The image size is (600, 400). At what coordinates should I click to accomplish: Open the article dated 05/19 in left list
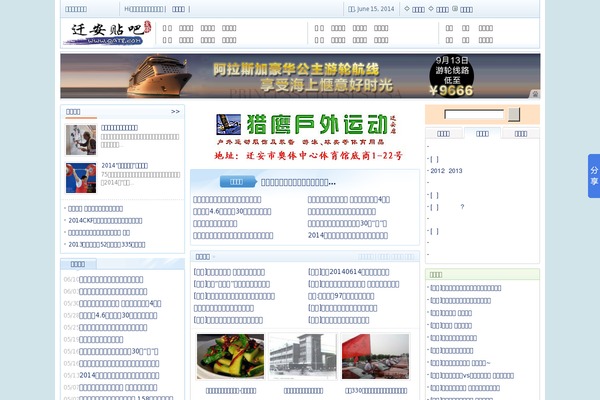101,339
